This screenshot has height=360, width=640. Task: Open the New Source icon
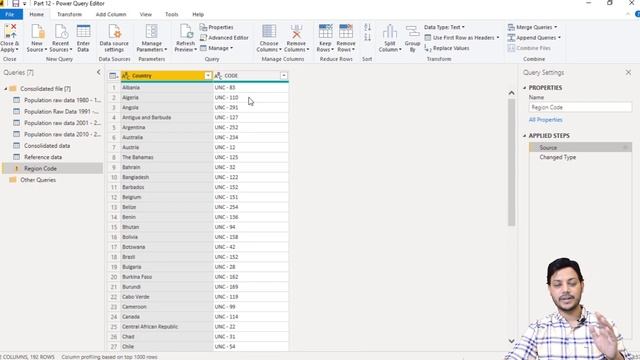(37, 31)
